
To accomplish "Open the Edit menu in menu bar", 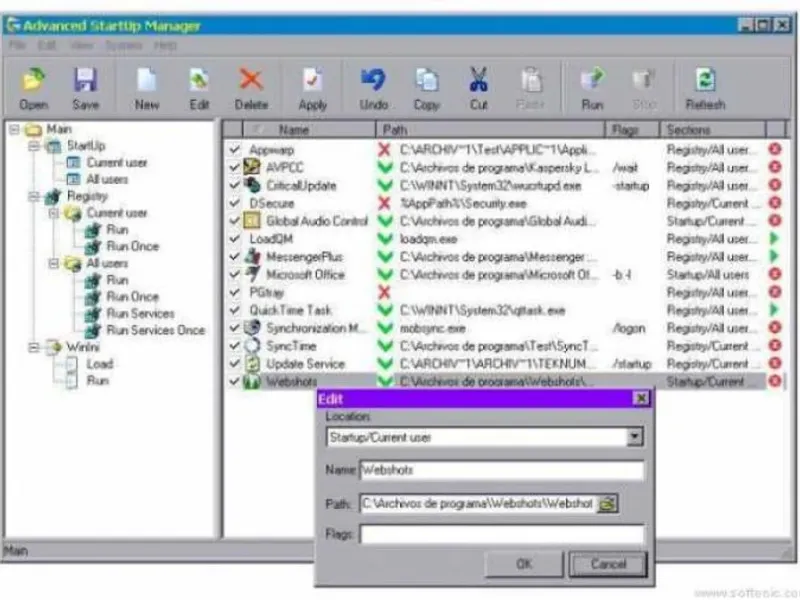I will [47, 45].
